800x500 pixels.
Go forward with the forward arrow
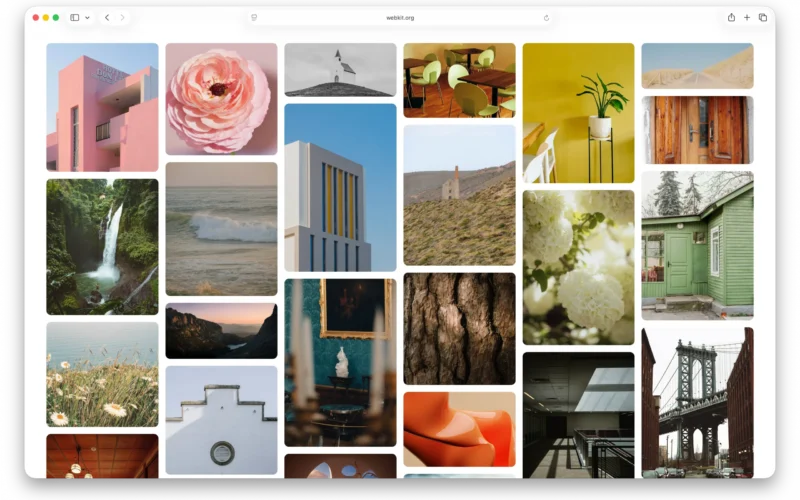coord(122,17)
